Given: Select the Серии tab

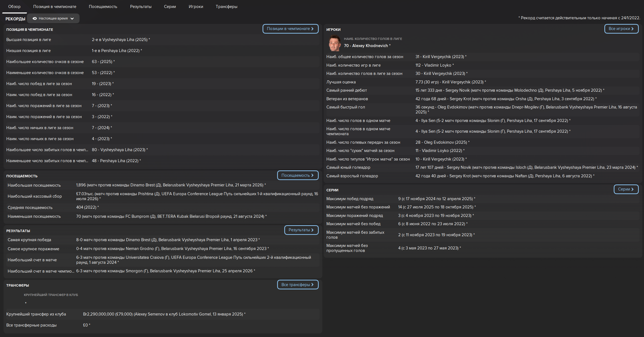Looking at the screenshot, I should tap(170, 7).
